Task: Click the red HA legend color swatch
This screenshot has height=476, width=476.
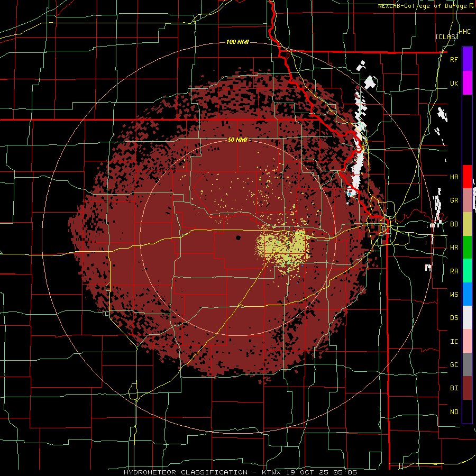Action: 467,177
